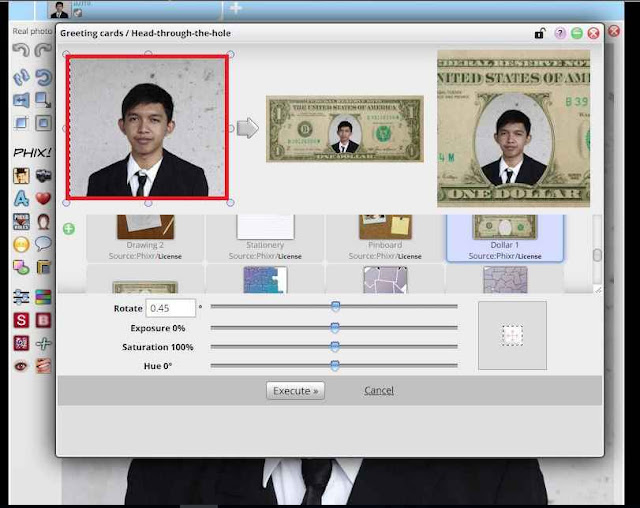Click the PHIX! auto-fix logo button

coord(32,153)
